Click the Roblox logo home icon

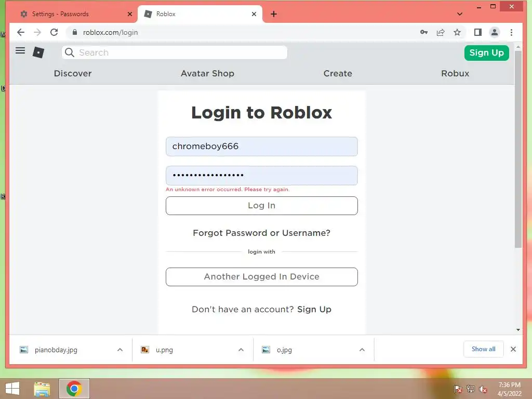pyautogui.click(x=38, y=52)
